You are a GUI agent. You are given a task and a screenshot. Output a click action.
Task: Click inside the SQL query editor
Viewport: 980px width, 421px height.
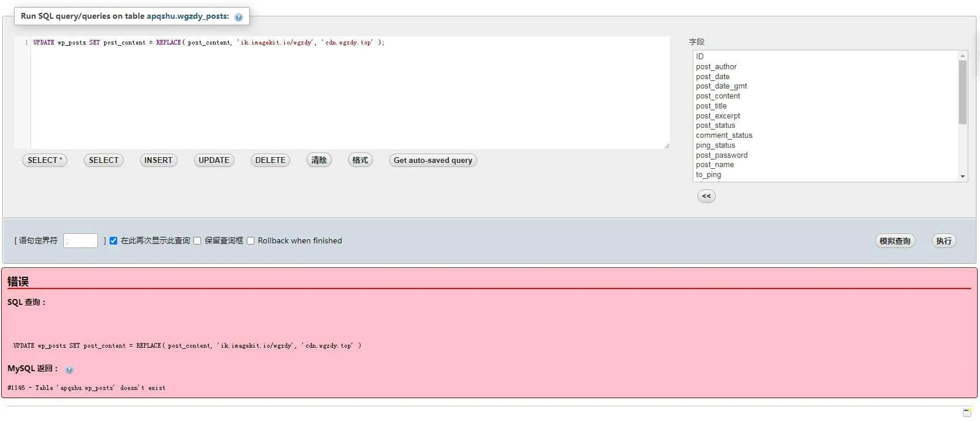click(x=350, y=93)
